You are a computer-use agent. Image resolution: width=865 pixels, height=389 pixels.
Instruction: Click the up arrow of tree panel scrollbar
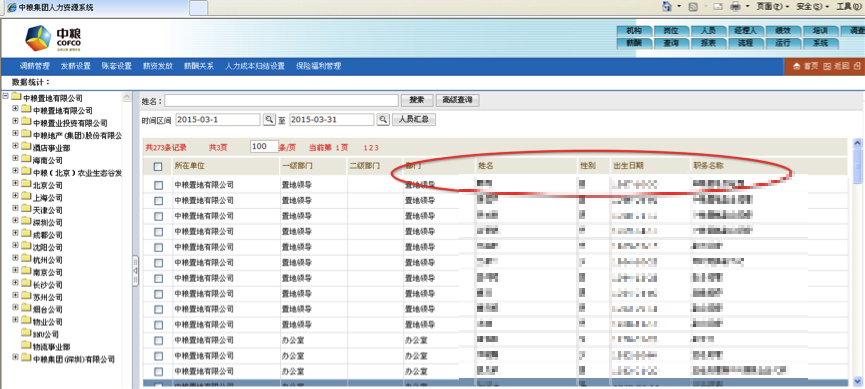(x=127, y=97)
